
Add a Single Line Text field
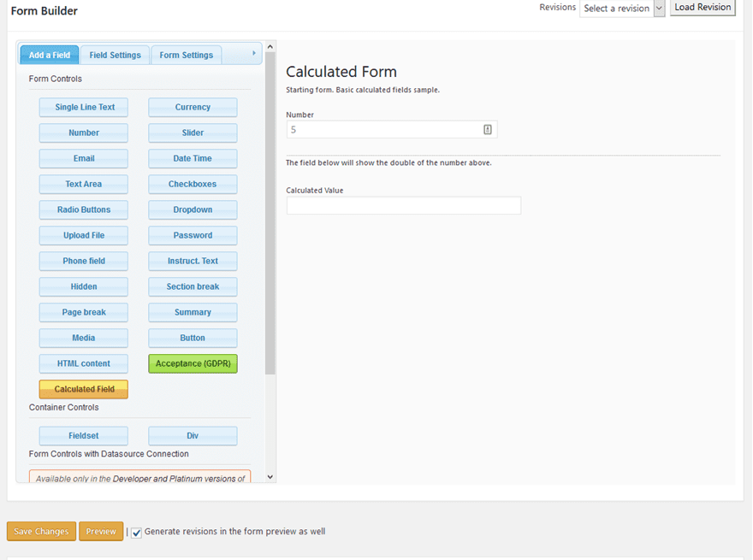click(83, 107)
